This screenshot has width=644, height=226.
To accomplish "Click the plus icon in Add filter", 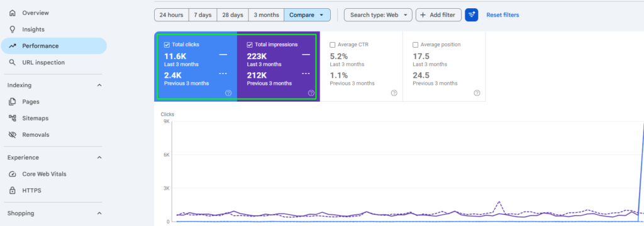I will coord(423,15).
